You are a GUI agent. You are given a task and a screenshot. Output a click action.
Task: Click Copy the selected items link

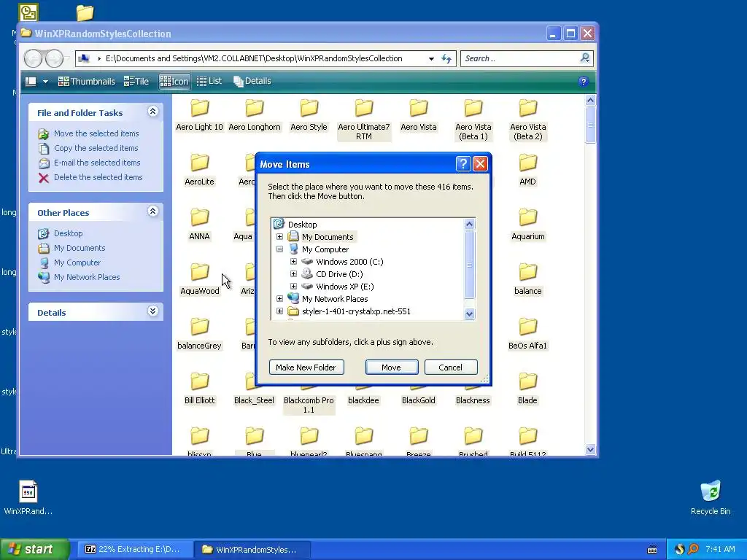pos(96,148)
